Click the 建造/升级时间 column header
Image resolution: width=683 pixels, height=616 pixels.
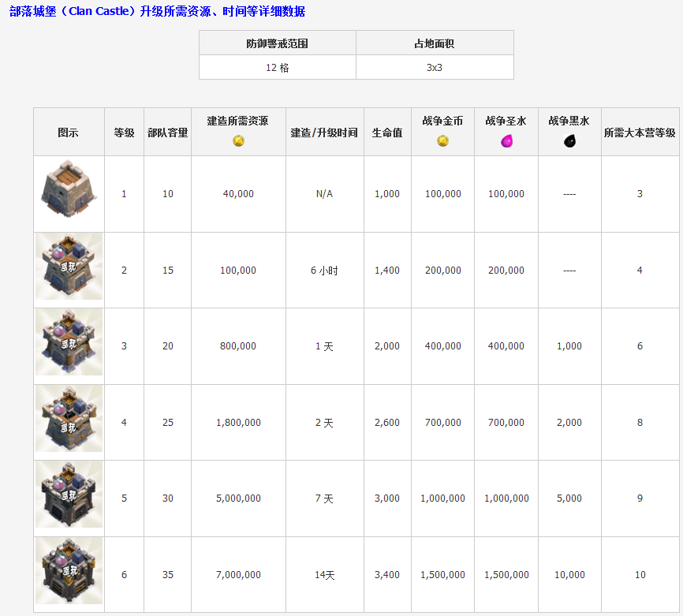pyautogui.click(x=324, y=132)
